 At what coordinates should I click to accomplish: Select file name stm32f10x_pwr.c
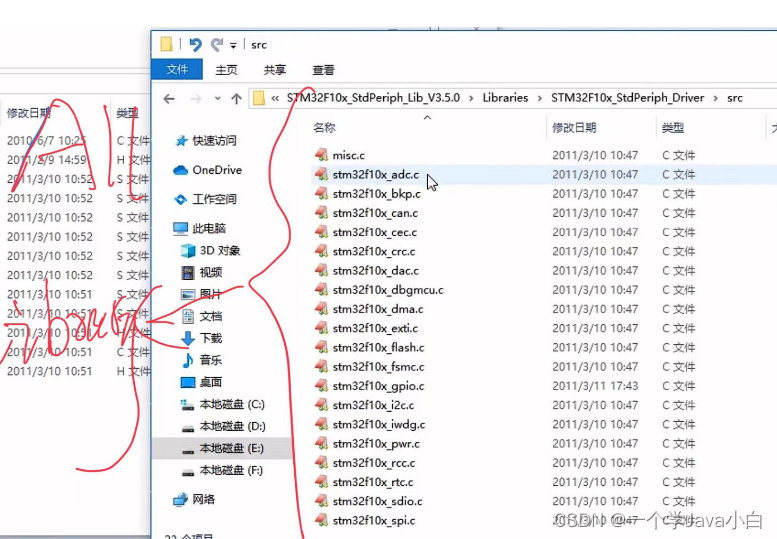coord(376,443)
